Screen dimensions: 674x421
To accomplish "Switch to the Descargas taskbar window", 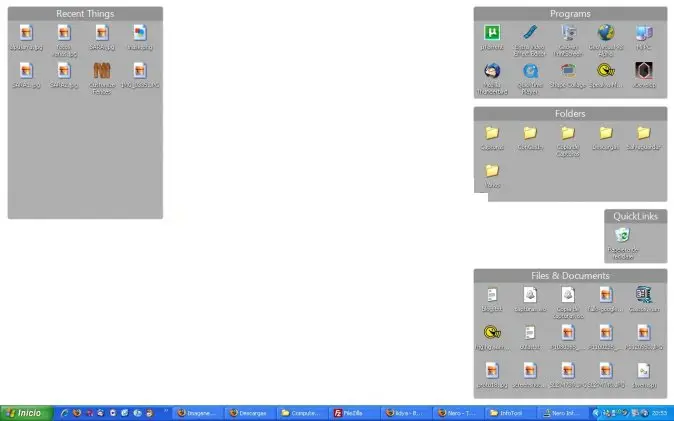I will (250, 413).
